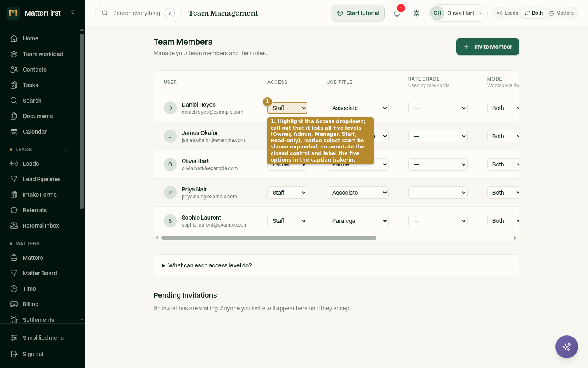This screenshot has width=588, height=368.
Task: Click Simplified menu
Action: [x=43, y=338]
